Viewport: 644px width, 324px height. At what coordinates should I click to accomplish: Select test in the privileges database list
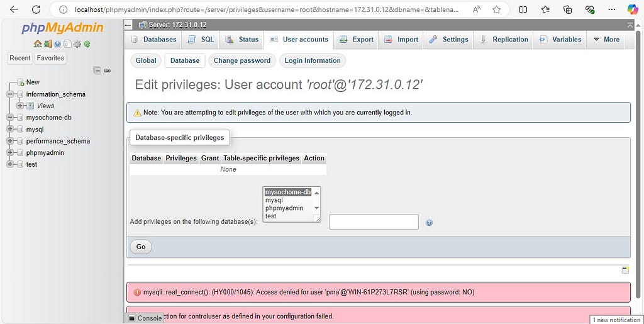point(270,216)
